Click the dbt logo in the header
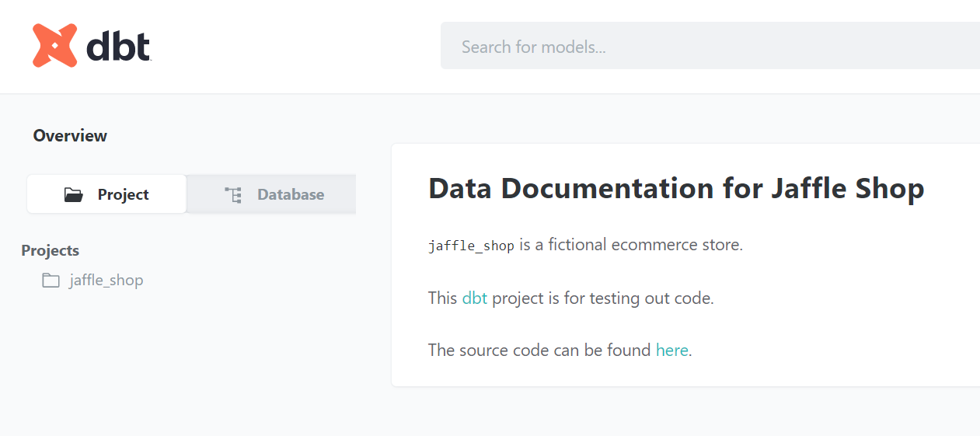 [x=92, y=46]
